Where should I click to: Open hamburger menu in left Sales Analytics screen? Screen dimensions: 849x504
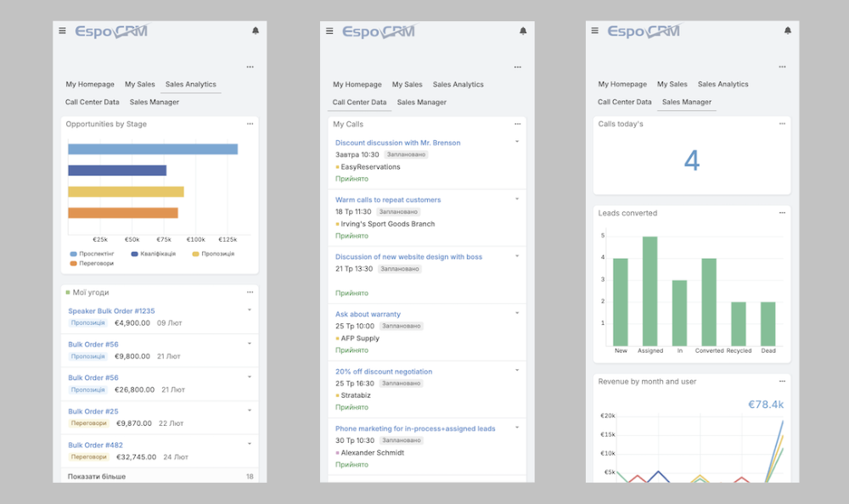coord(62,31)
